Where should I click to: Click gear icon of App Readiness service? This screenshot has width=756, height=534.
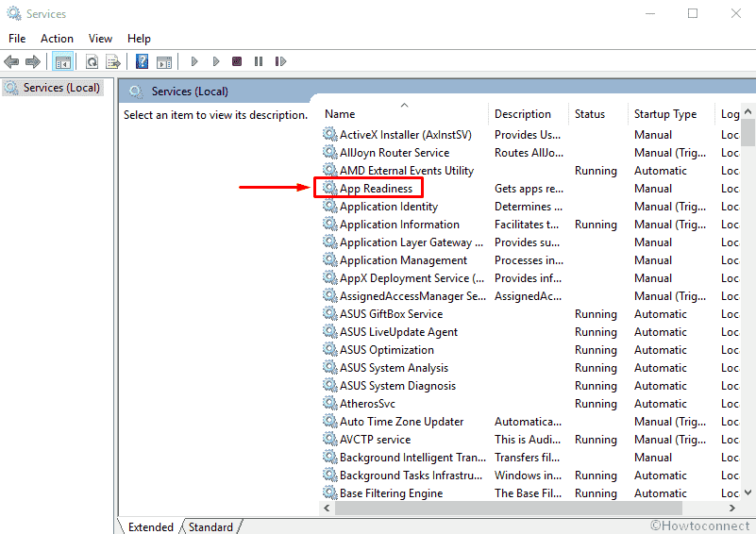point(329,188)
